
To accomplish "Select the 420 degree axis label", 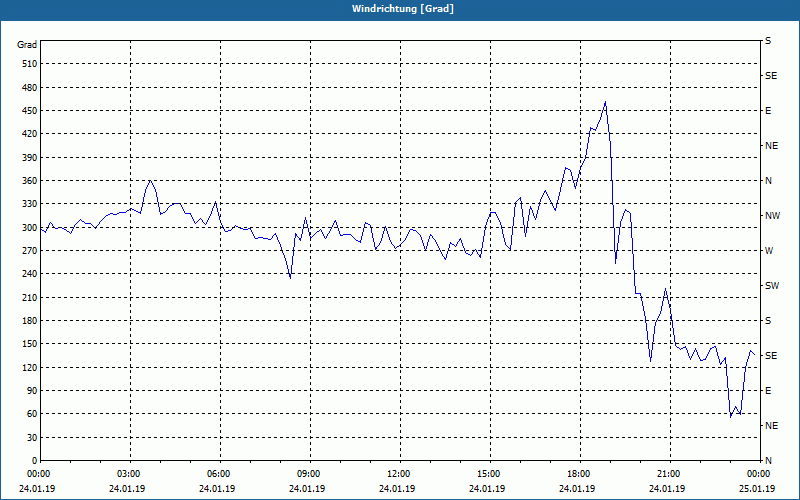I will click(29, 134).
